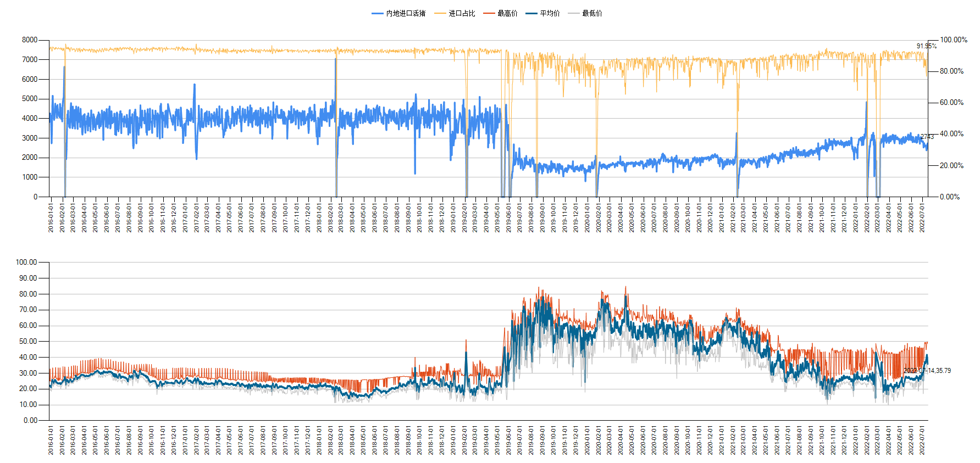
Task: Click the 平均价 legend label
Action: click(550, 13)
